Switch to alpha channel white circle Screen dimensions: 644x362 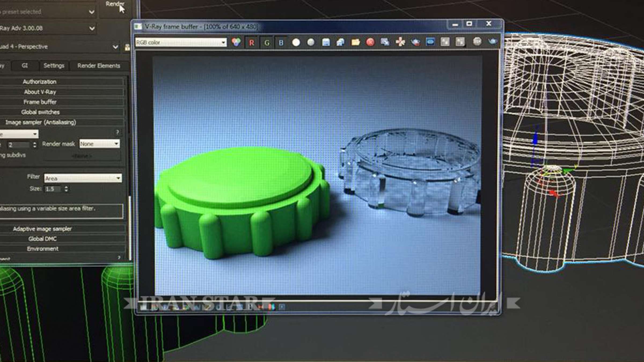click(x=296, y=42)
